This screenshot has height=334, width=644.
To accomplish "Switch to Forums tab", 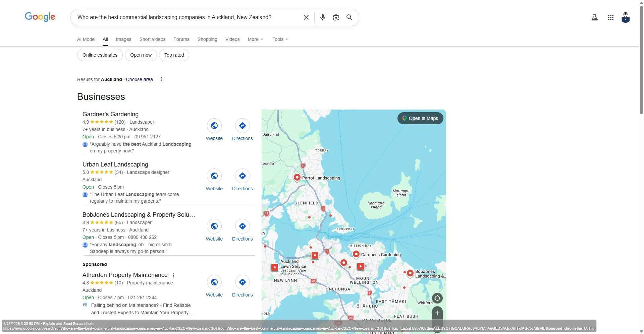I will tap(181, 39).
